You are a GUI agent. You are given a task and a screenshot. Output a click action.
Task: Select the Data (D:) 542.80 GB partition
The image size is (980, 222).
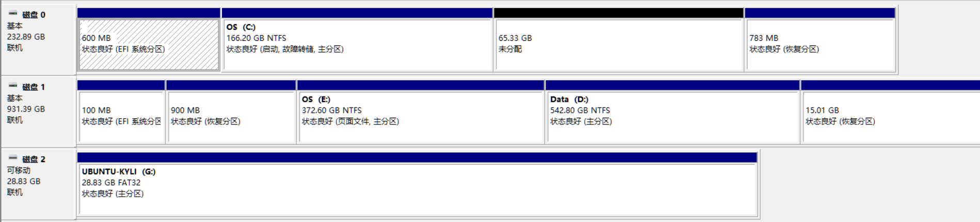[672, 117]
